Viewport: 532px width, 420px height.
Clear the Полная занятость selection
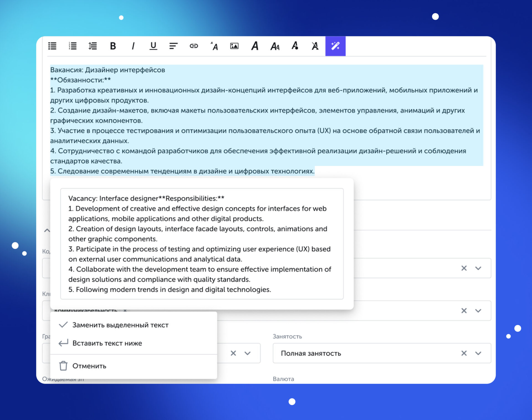(x=464, y=353)
